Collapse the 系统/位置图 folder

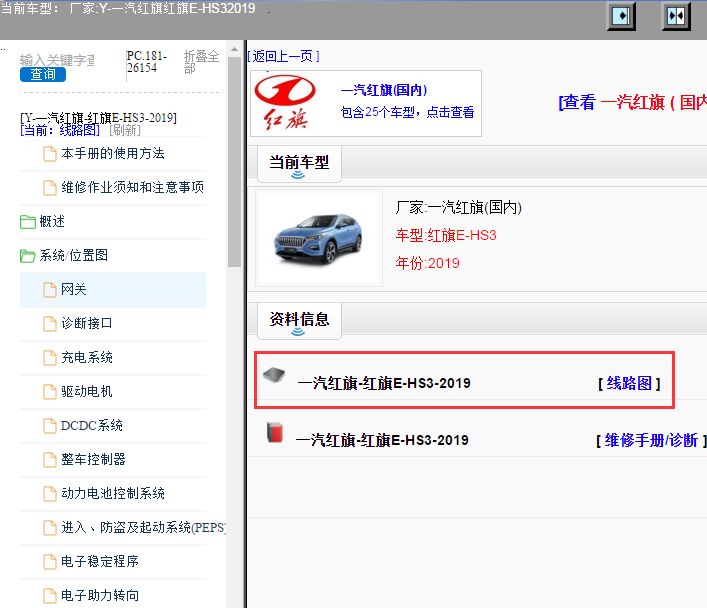(28, 256)
